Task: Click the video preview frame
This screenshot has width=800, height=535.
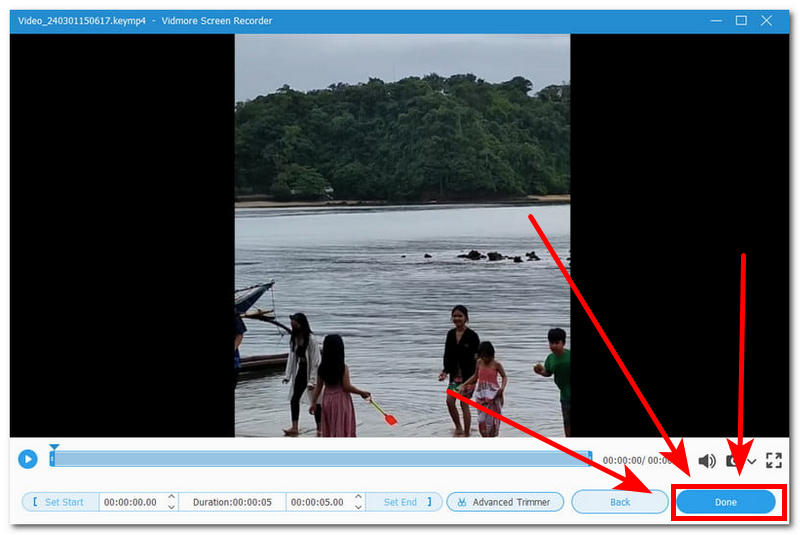Action: tap(402, 235)
